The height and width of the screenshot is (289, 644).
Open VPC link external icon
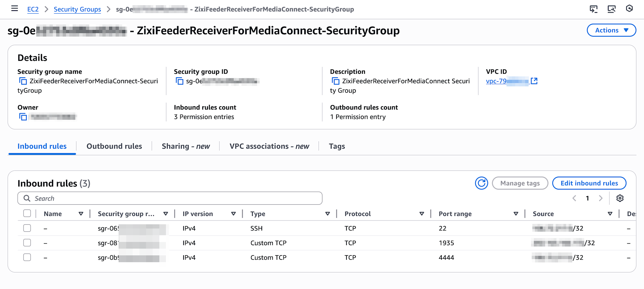[x=534, y=81]
